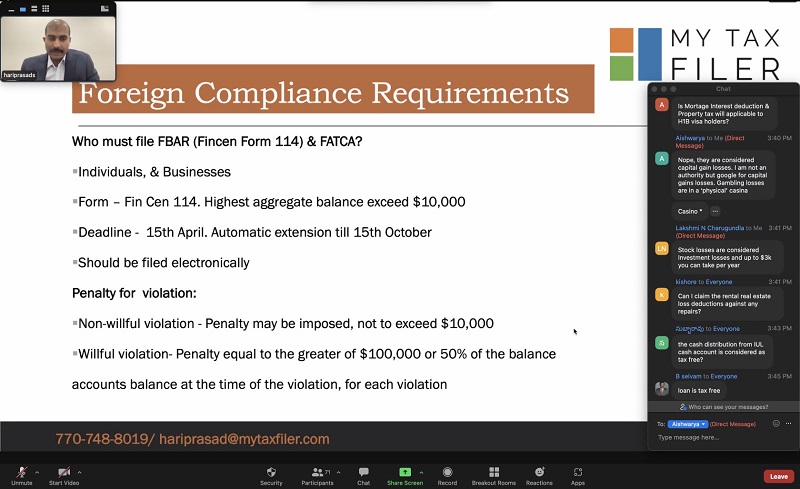Minimize the video thumbnail strip
This screenshot has width=800, height=489.
click(x=11, y=9)
